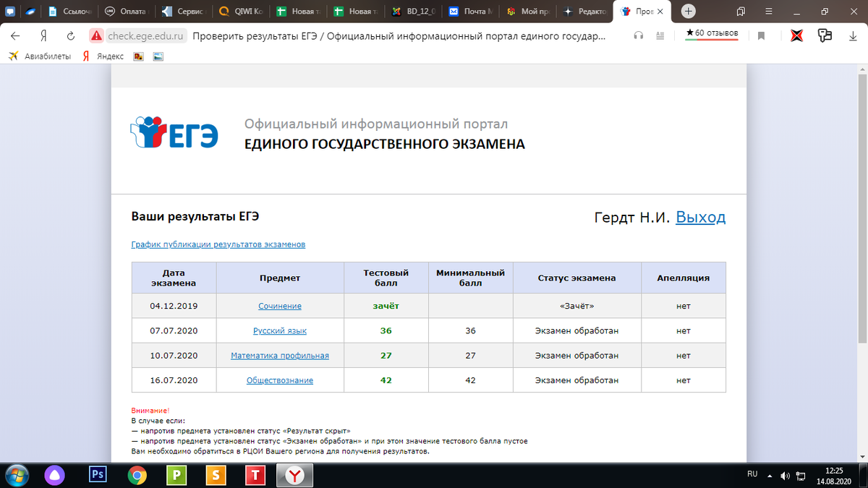Open the bookmark flag icon near toolbar

coord(761,34)
